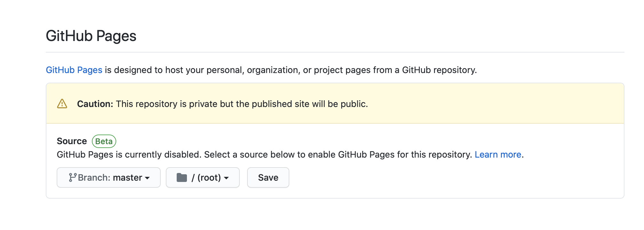
Task: Click the green Beta badge
Action: (104, 141)
